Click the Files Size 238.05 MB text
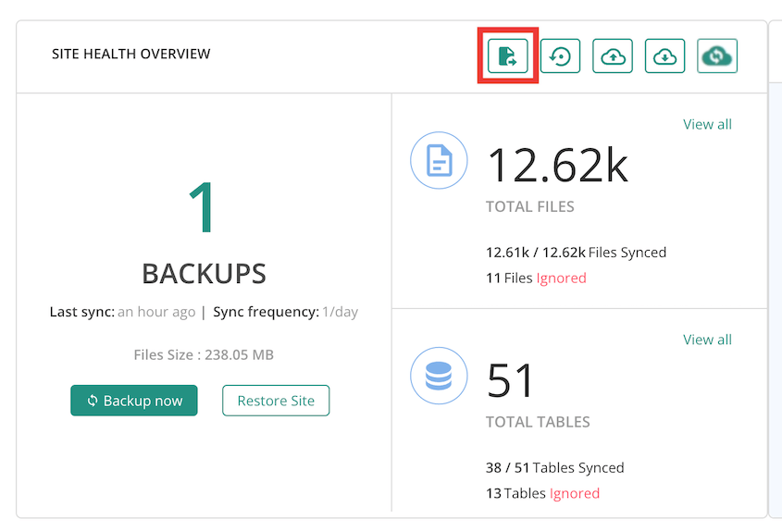 [204, 355]
